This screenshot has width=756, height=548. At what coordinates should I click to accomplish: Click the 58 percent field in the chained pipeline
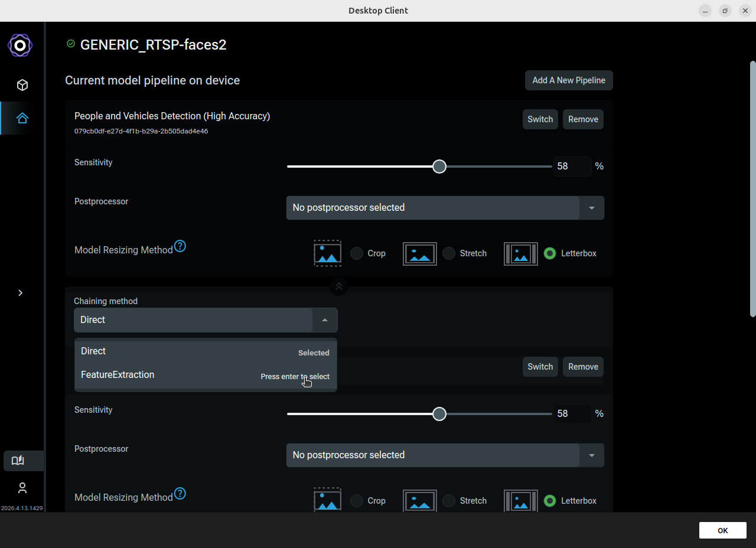tap(572, 414)
